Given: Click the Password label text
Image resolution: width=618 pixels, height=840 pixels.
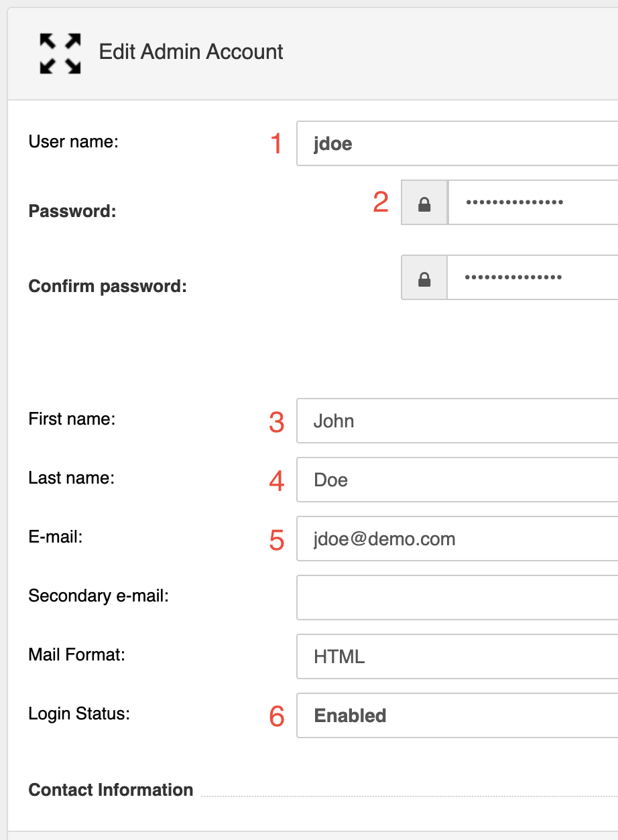Looking at the screenshot, I should [72, 212].
